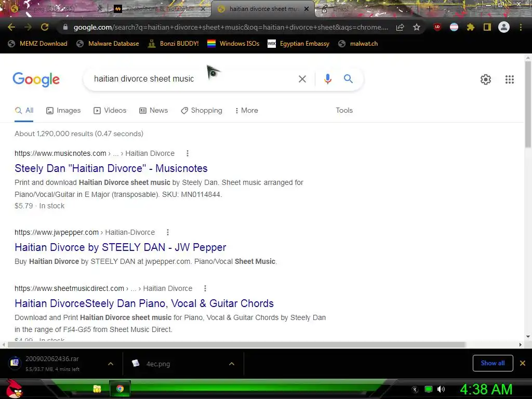Activate the haitian divorce sheet music browser tab
Viewport: 532px width, 399px height.
click(x=262, y=9)
